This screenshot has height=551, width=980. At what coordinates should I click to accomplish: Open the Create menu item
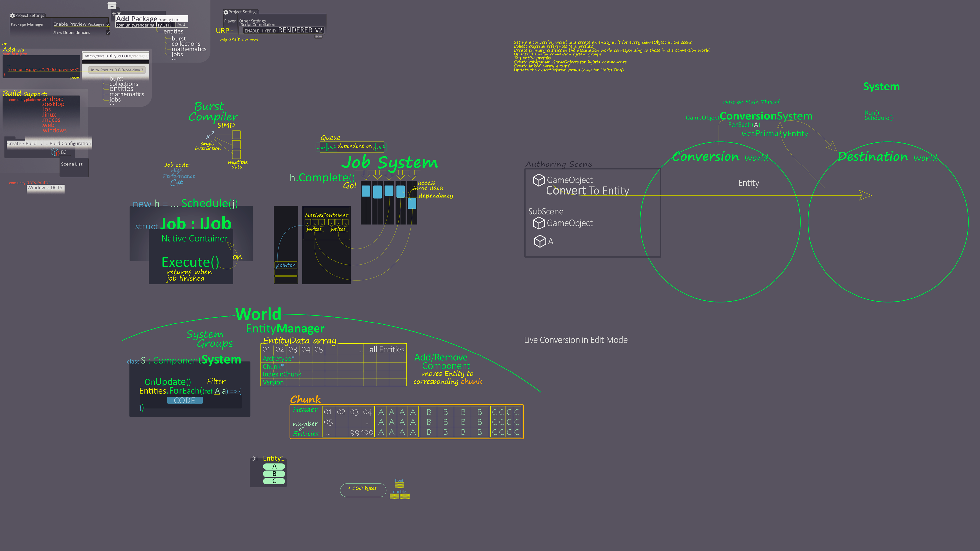14,144
